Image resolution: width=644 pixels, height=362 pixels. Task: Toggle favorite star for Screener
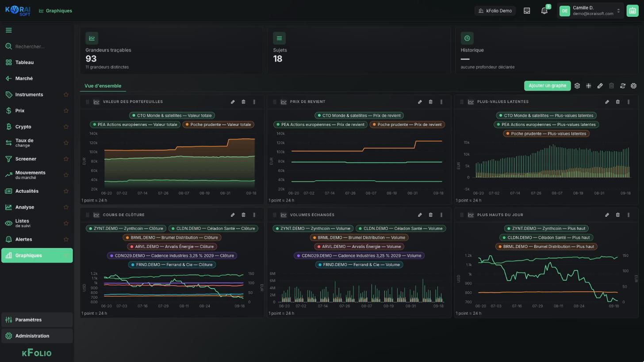[66, 159]
